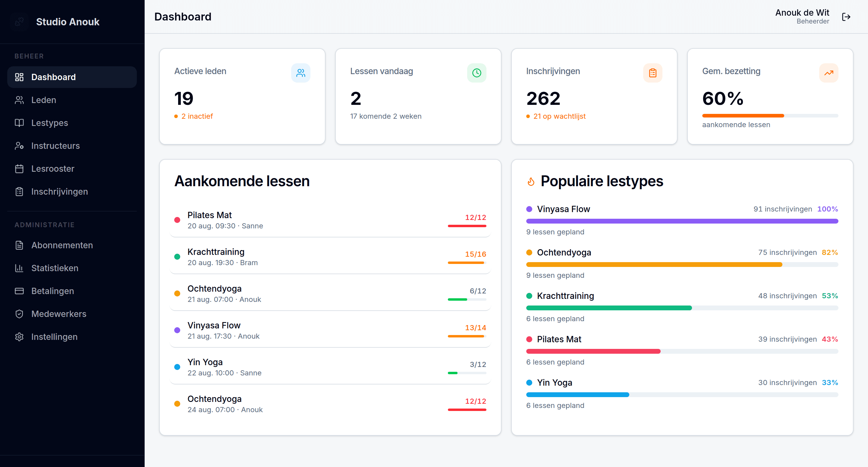Click the 21 op wachtlijst text

pos(559,116)
